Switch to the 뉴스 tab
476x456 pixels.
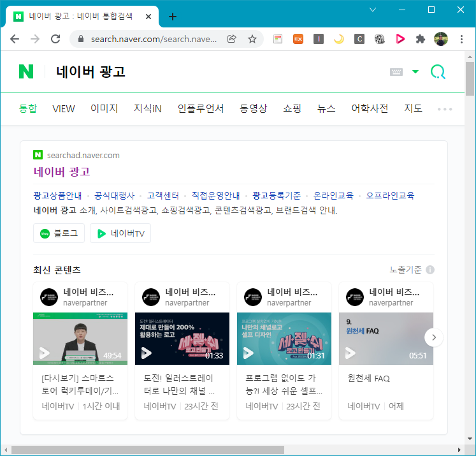(x=326, y=108)
